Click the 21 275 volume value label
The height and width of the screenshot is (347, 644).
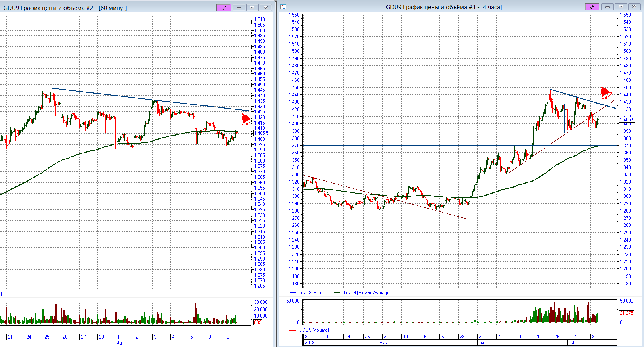pos(627,313)
